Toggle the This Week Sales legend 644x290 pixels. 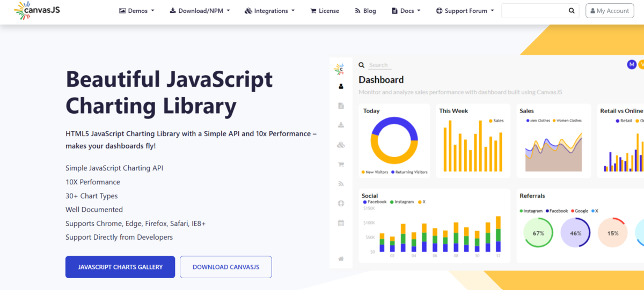(x=496, y=121)
